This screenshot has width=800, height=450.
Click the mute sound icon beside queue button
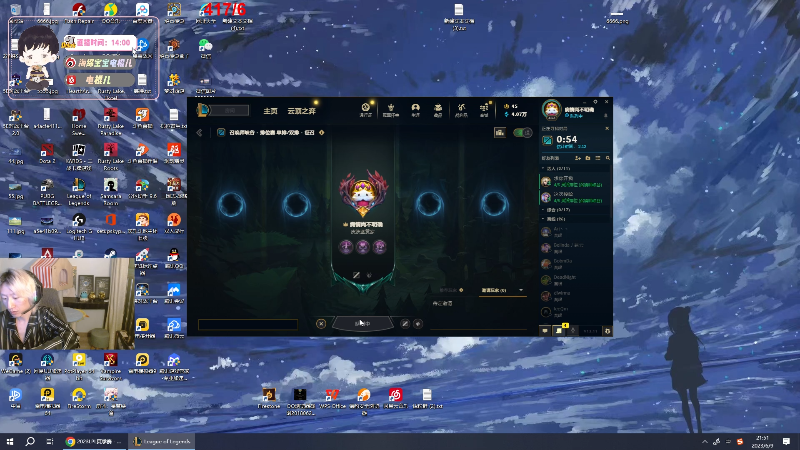click(418, 323)
